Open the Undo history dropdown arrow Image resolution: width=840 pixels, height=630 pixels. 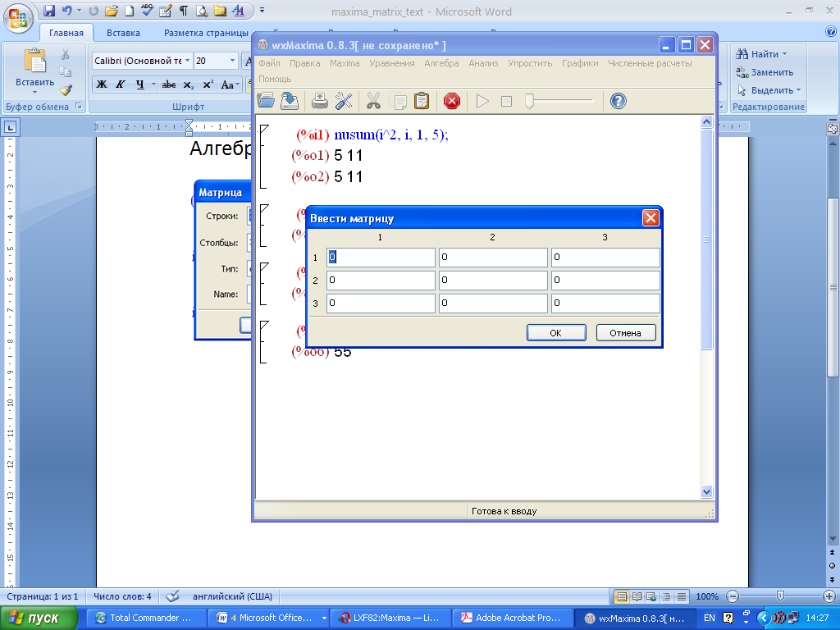click(x=80, y=10)
